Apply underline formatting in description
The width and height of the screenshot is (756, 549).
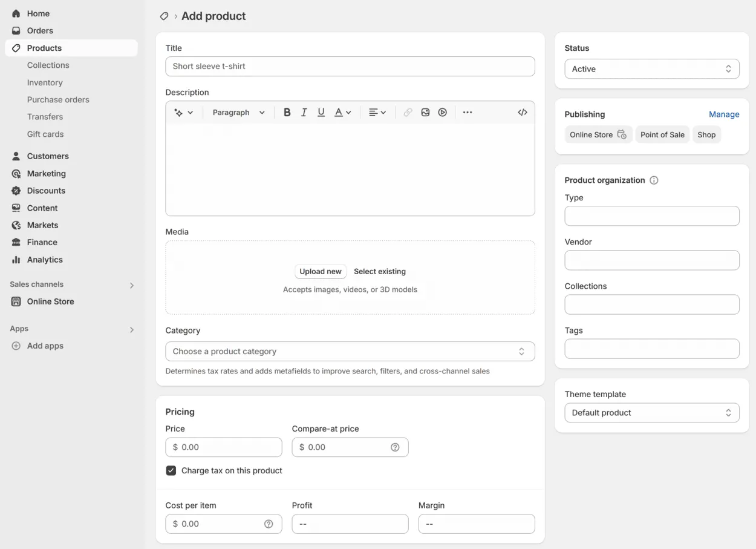(x=321, y=113)
